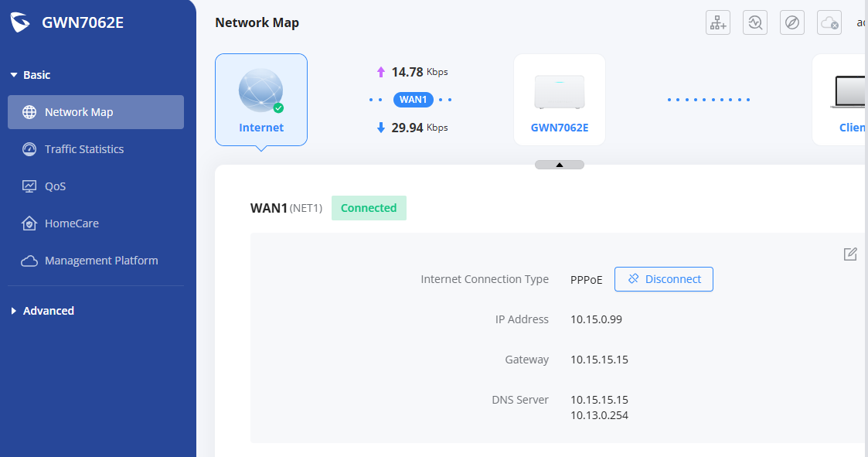
Task: Click the cloud icon beside Management Platform
Action: 29,261
